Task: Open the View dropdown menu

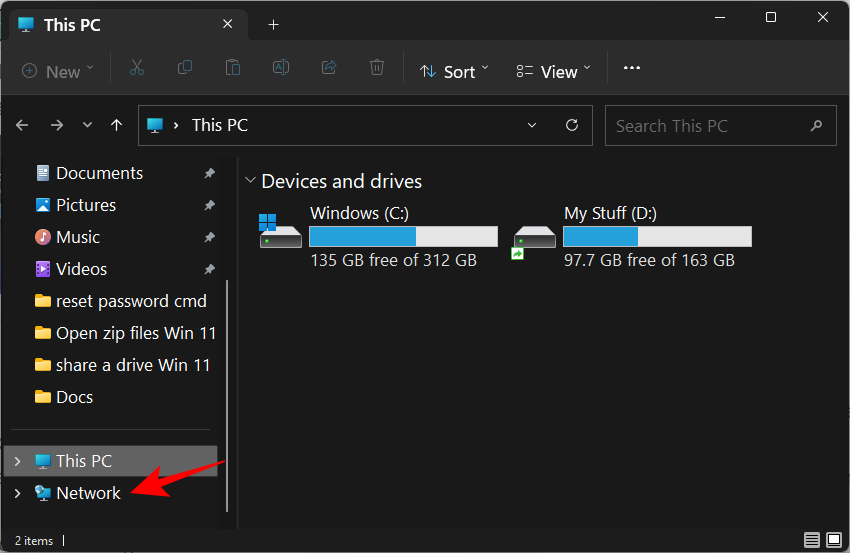Action: (553, 72)
